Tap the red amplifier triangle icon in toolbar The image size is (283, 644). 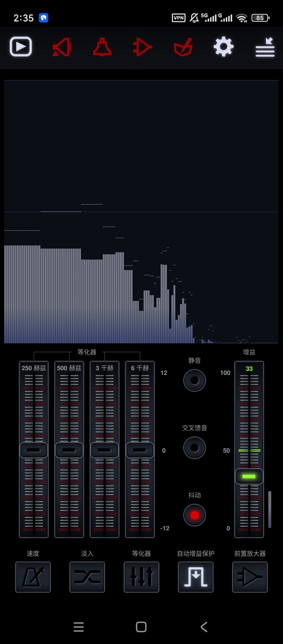[x=142, y=47]
